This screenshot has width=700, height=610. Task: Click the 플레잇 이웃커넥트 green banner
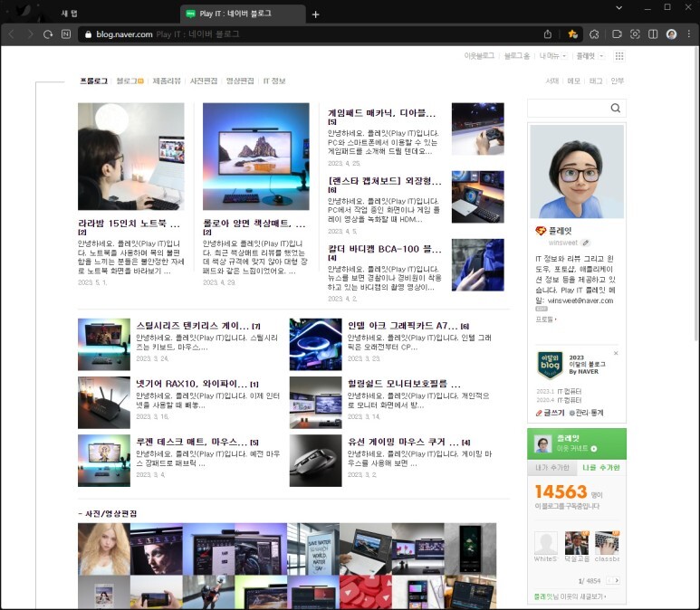(577, 443)
